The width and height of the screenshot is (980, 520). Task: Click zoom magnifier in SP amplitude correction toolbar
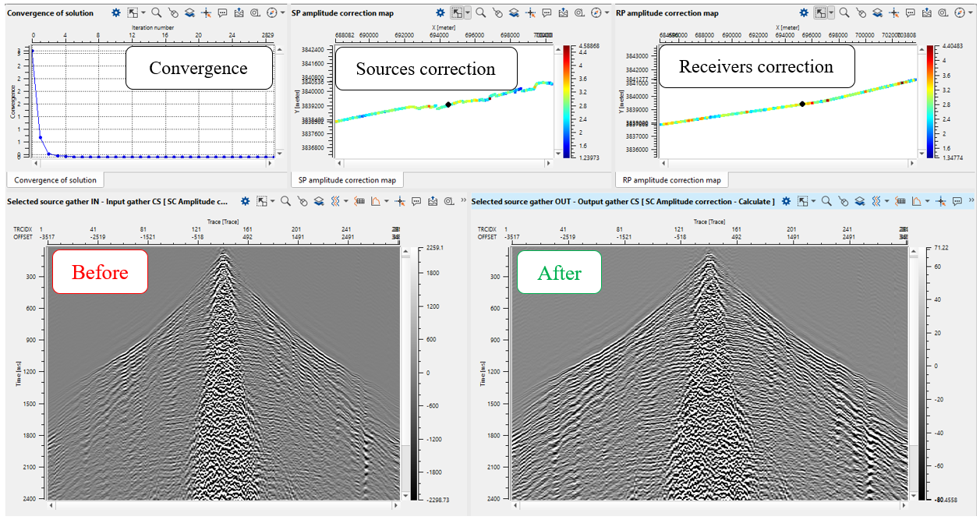pyautogui.click(x=481, y=13)
